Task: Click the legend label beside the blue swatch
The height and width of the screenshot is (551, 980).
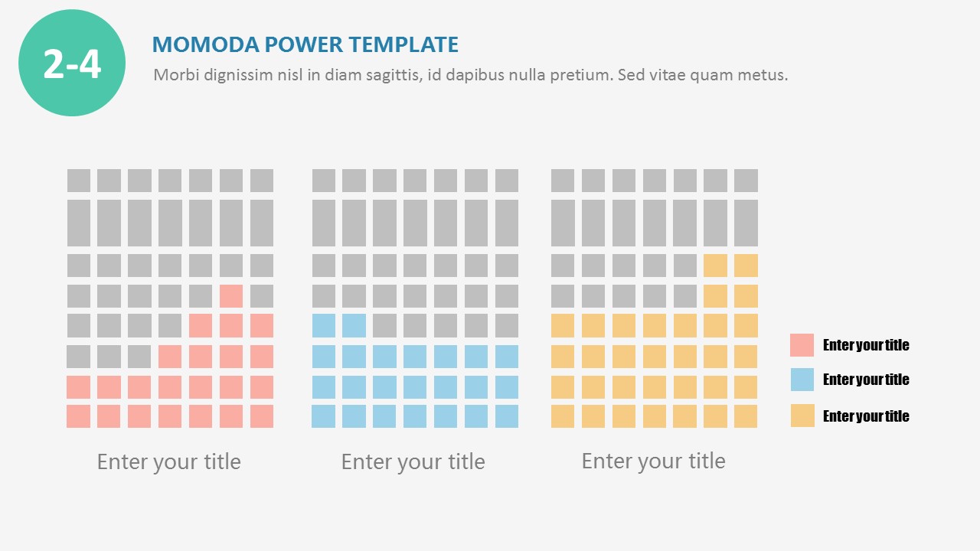Action: [x=866, y=380]
